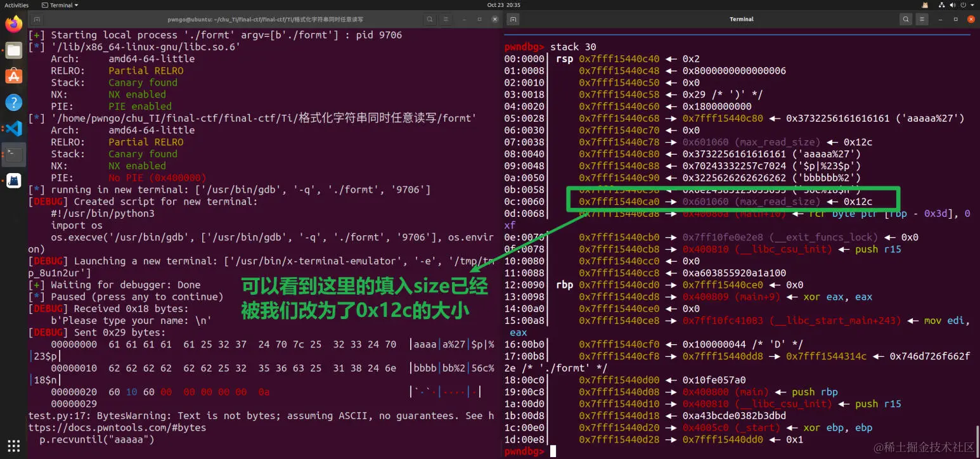Launch Ubuntu Software from the dock
Image resolution: width=980 pixels, height=459 pixels.
pyautogui.click(x=13, y=77)
